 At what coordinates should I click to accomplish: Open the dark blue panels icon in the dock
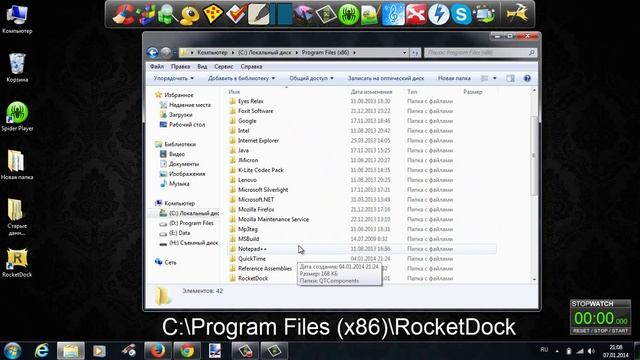pos(281,15)
